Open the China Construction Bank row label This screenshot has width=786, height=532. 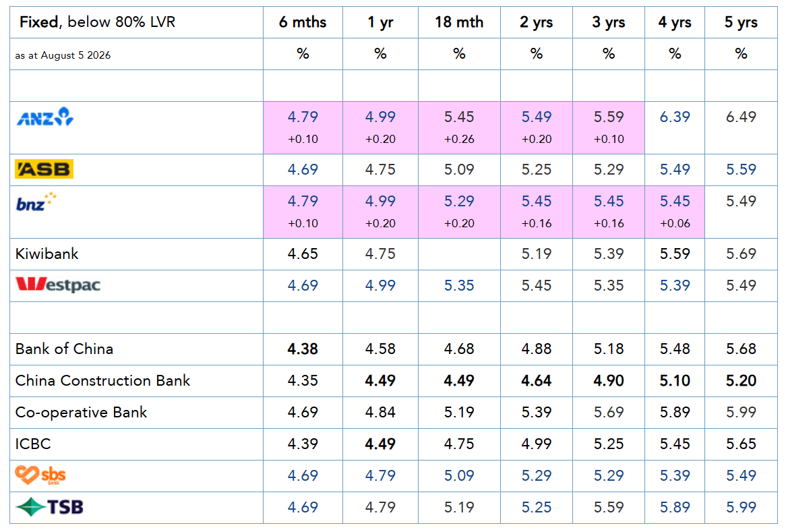102,380
